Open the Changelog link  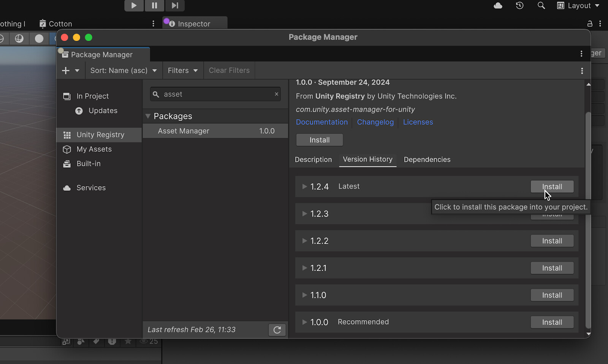pyautogui.click(x=375, y=122)
